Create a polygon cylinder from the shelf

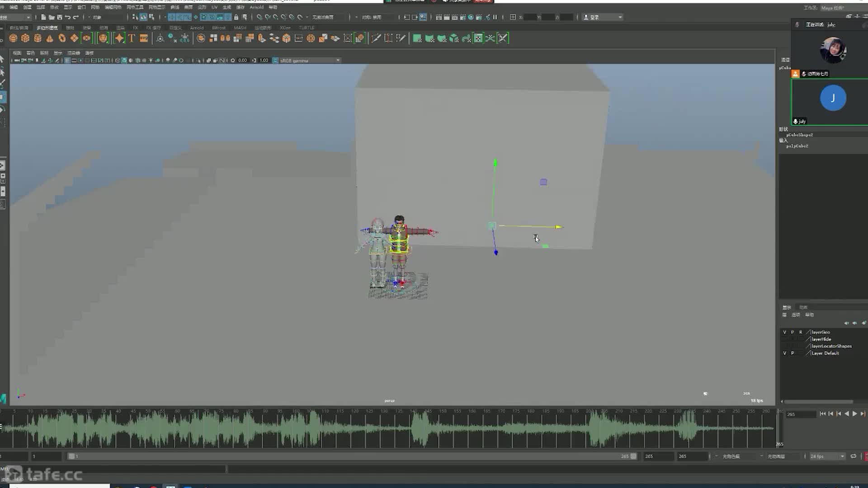pos(38,38)
